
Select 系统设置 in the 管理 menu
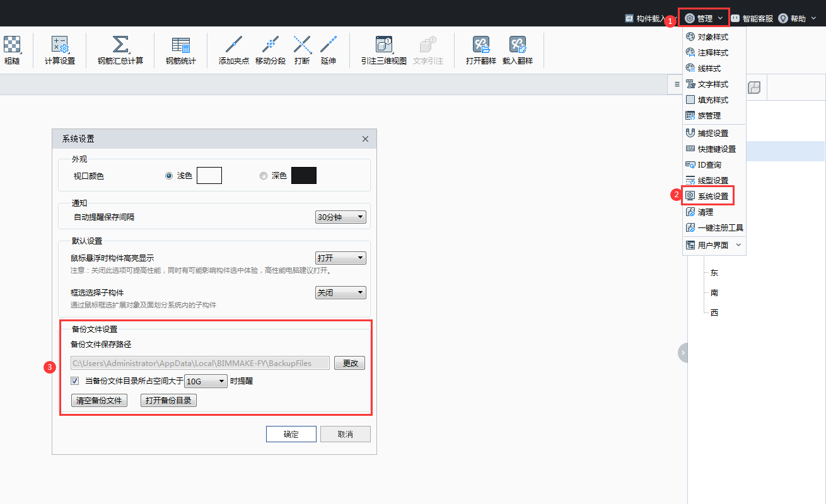pos(714,196)
